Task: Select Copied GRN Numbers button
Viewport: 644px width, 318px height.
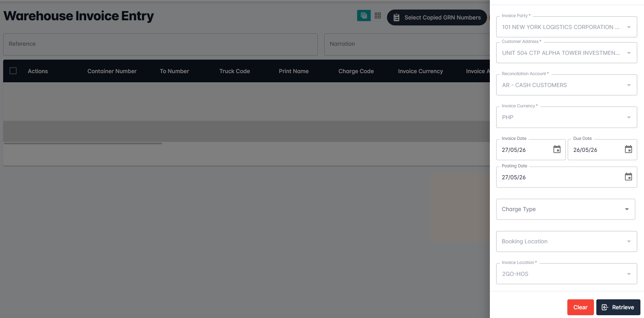Action: (x=437, y=17)
